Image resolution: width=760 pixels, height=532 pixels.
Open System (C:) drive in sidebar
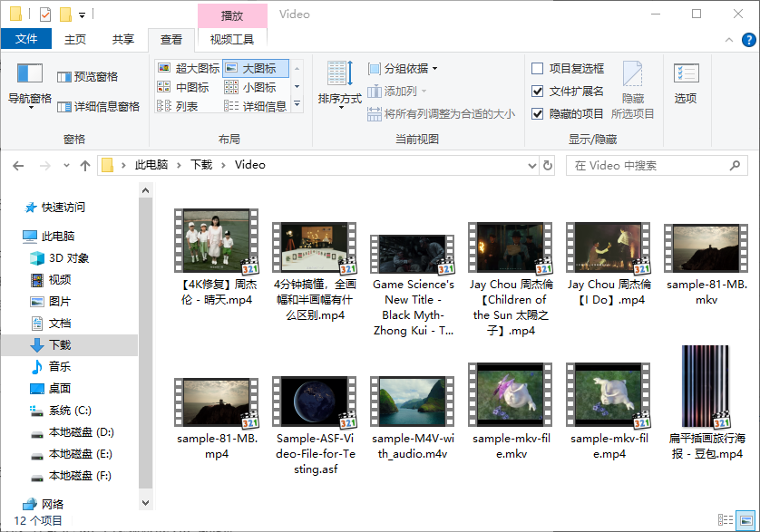click(x=70, y=411)
